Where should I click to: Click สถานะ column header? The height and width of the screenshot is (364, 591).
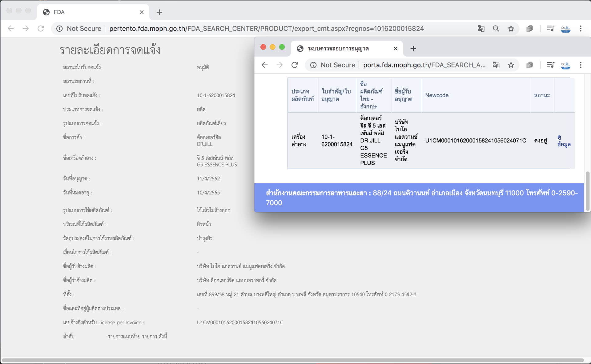point(542,95)
